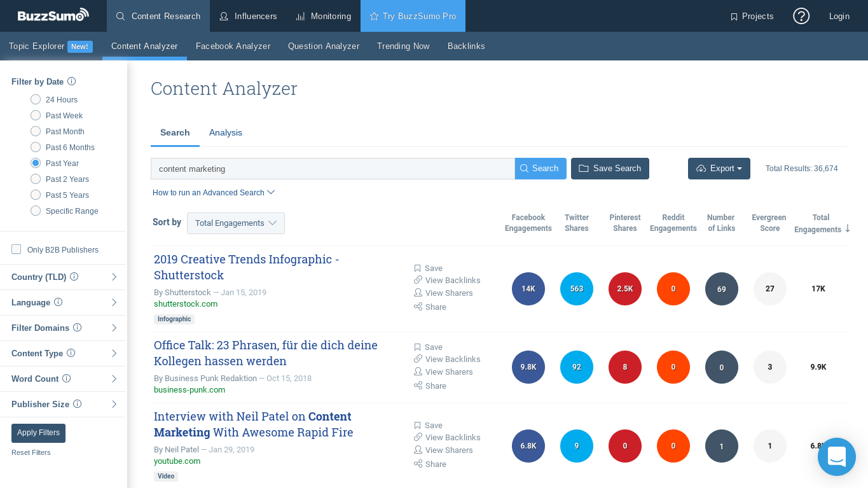The width and height of the screenshot is (868, 488).
Task: Click the Word Count info icon
Action: 67,379
